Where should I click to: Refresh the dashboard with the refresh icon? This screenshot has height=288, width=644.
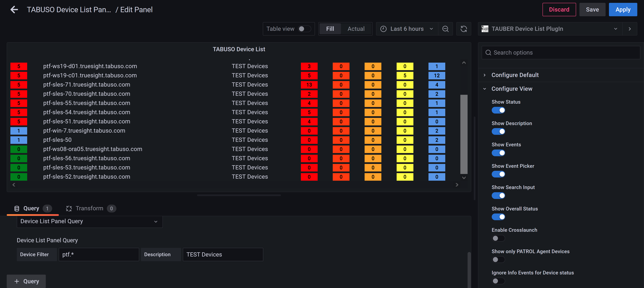(464, 29)
